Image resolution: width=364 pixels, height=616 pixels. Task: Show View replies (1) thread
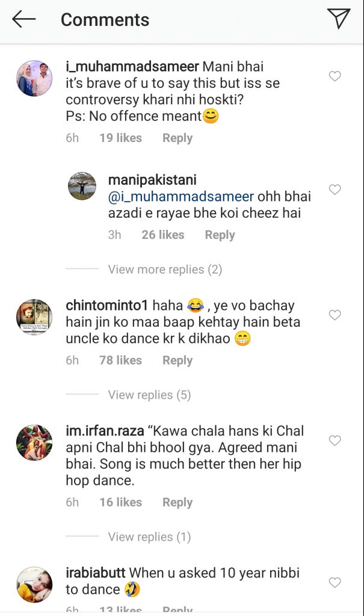149,537
